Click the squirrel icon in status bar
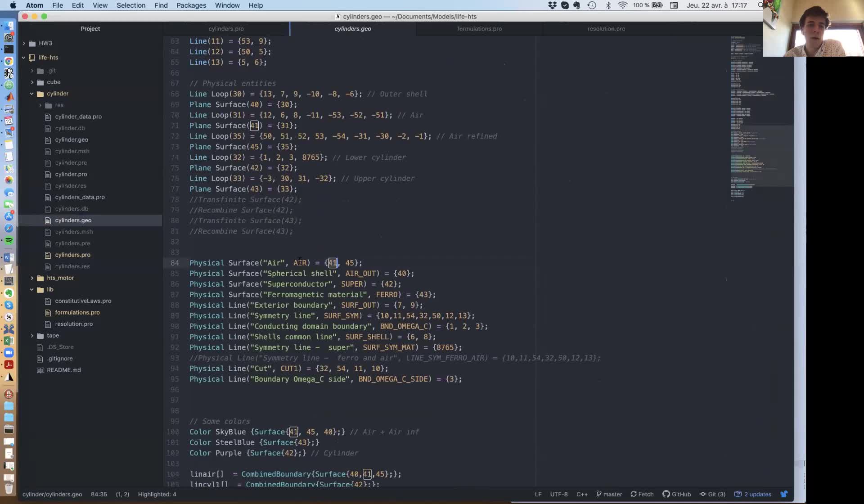This screenshot has width=864, height=504. [x=784, y=494]
